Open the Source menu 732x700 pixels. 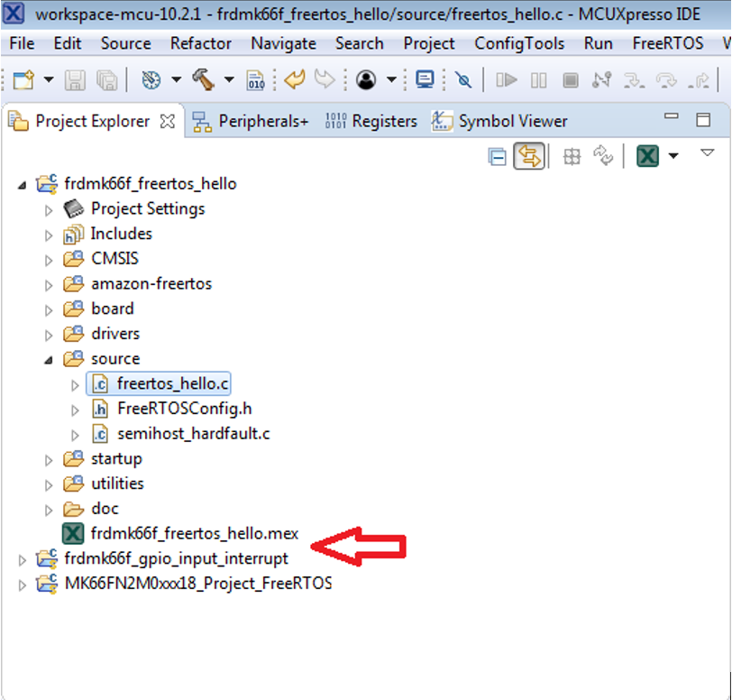click(x=126, y=43)
